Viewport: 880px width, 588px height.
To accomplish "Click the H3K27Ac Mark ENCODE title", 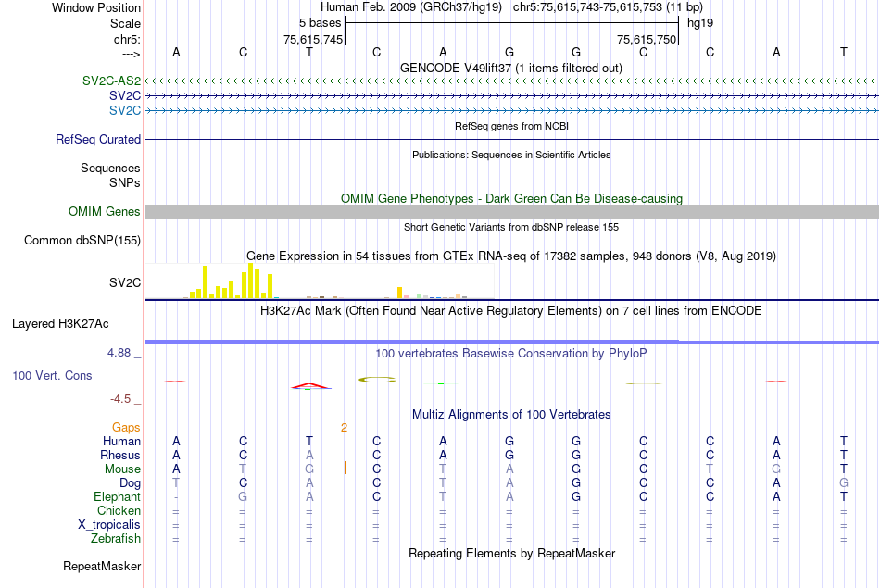I will click(x=510, y=311).
